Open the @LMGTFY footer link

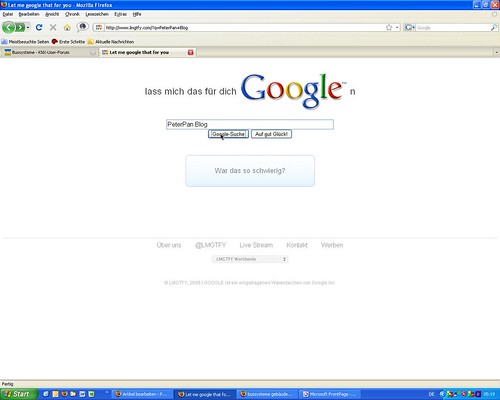pyautogui.click(x=210, y=245)
